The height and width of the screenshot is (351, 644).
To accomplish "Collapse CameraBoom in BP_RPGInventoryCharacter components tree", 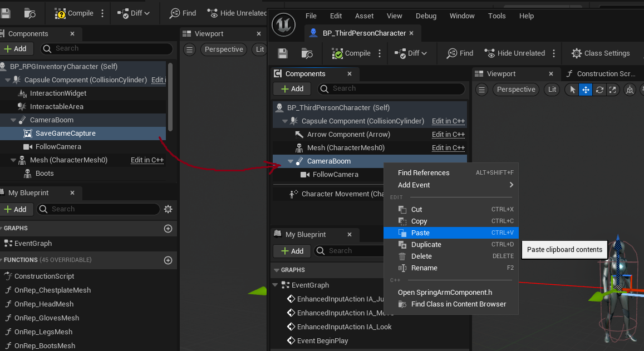I will point(13,120).
